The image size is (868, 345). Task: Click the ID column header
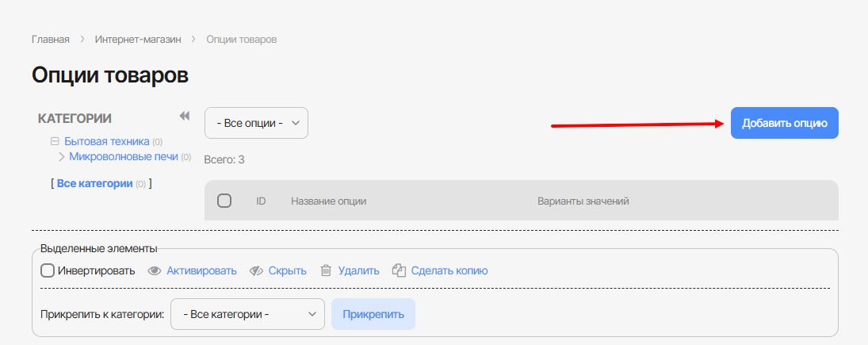click(x=261, y=201)
